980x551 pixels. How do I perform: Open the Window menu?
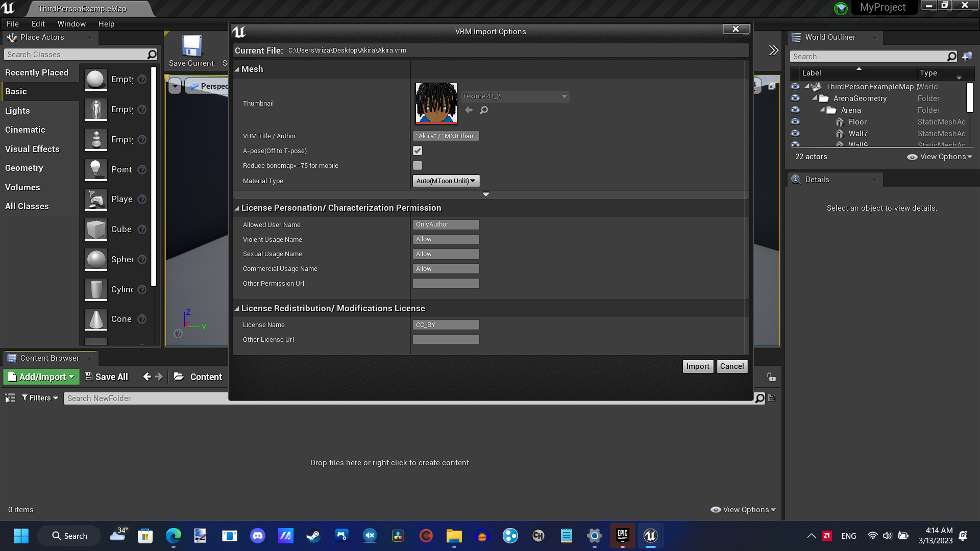click(71, 23)
